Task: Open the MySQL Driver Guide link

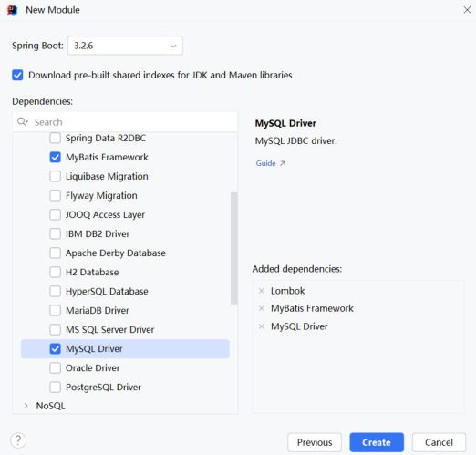Action: click(x=265, y=163)
